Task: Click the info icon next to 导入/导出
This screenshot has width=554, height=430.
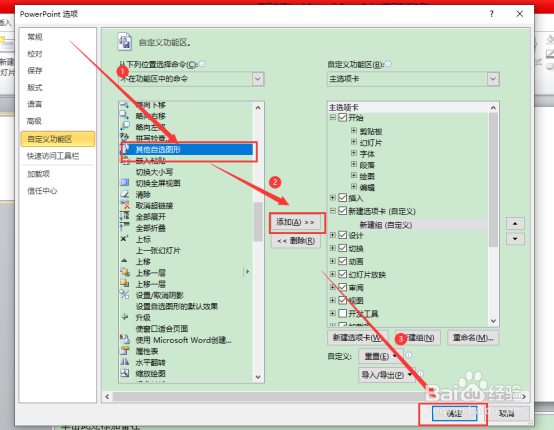Action: tap(420, 374)
